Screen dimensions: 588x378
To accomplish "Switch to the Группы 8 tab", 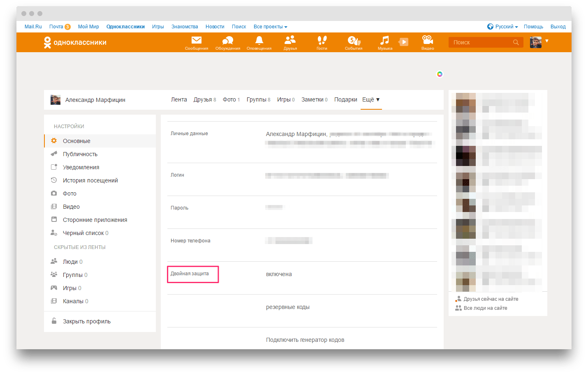I will pos(259,99).
